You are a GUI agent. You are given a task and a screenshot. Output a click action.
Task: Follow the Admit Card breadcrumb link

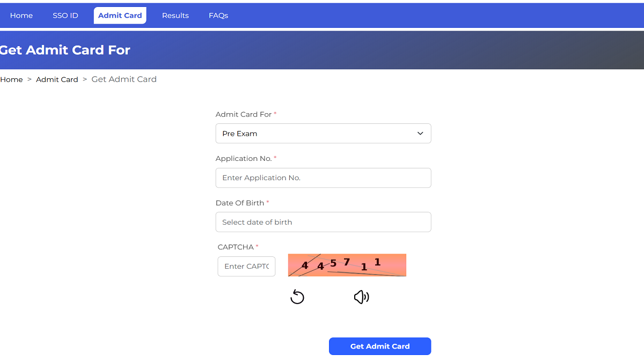pos(57,79)
